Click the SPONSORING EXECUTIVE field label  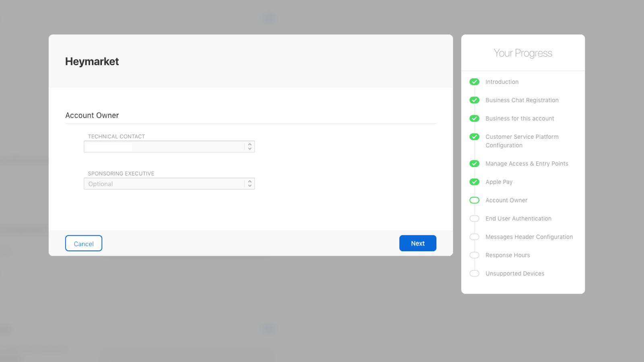click(x=121, y=173)
